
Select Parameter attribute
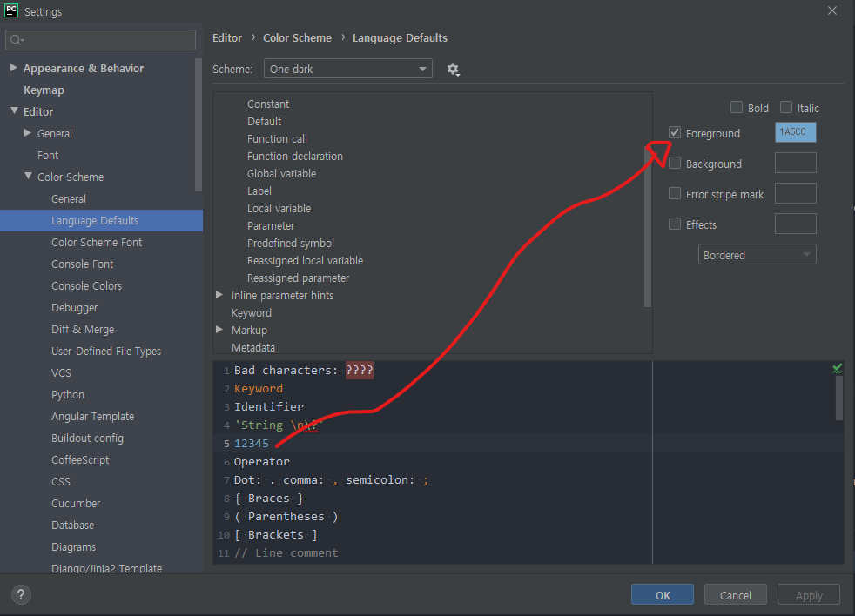pyautogui.click(x=271, y=225)
